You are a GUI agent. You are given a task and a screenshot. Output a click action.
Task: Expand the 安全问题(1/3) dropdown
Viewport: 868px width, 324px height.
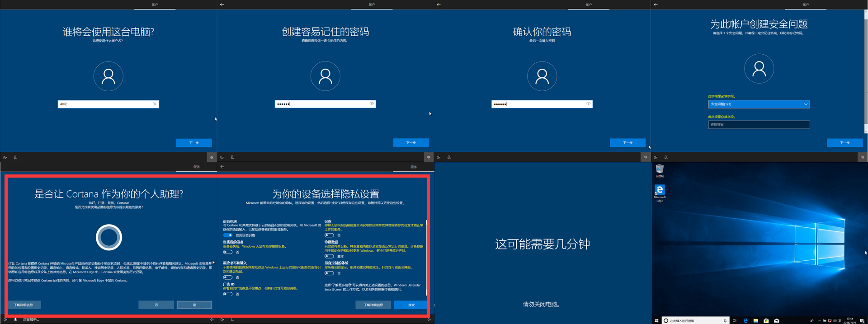point(759,104)
